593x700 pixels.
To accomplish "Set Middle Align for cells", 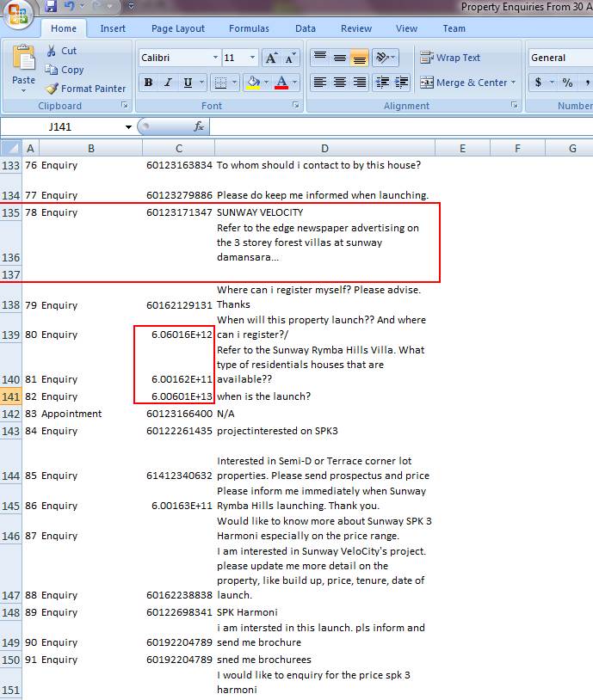I will tap(340, 58).
